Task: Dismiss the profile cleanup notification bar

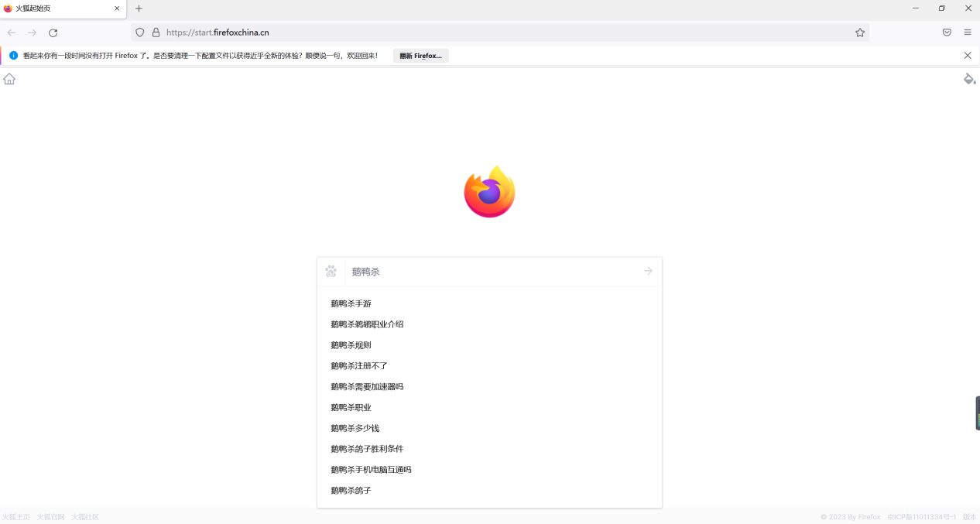Action: point(967,55)
